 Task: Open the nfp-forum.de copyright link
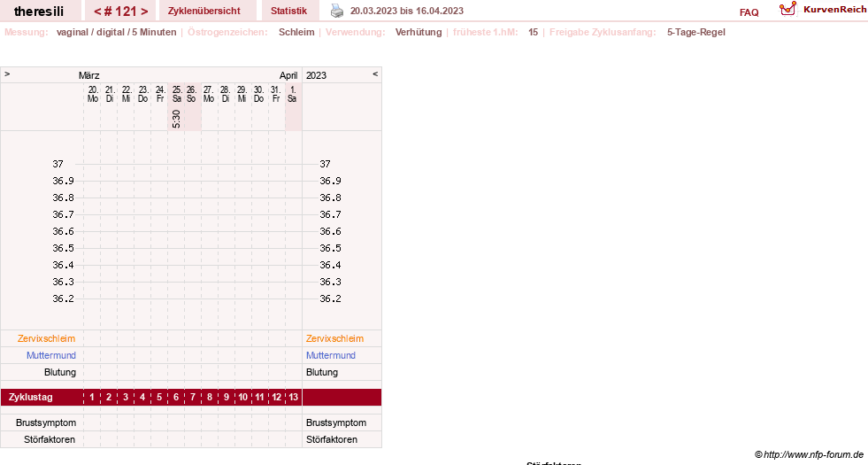(809, 455)
